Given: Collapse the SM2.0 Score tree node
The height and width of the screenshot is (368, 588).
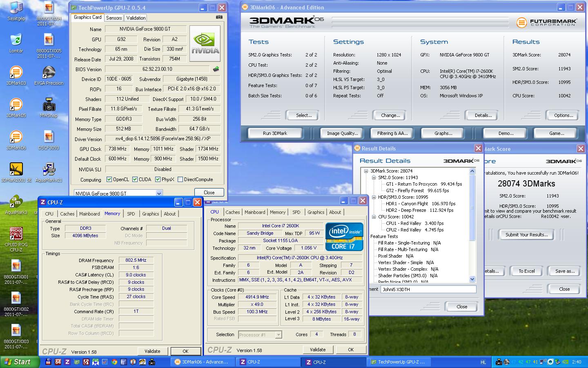Looking at the screenshot, I should tap(374, 177).
